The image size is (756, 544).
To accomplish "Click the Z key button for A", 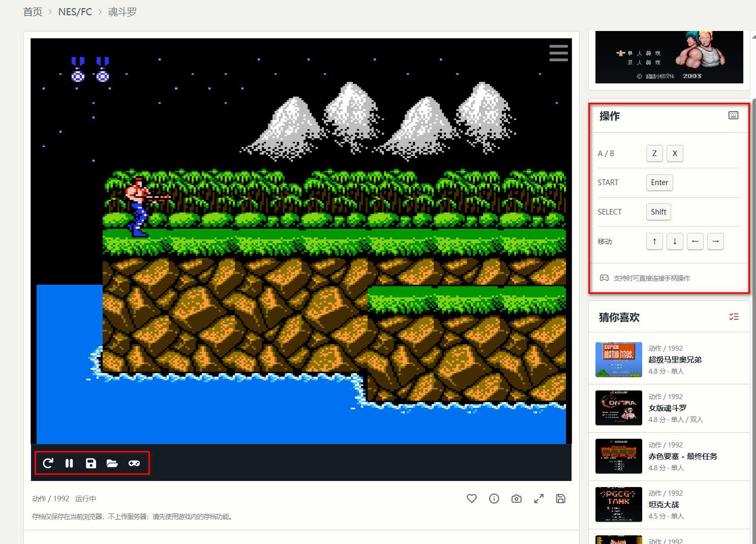I will pos(654,154).
